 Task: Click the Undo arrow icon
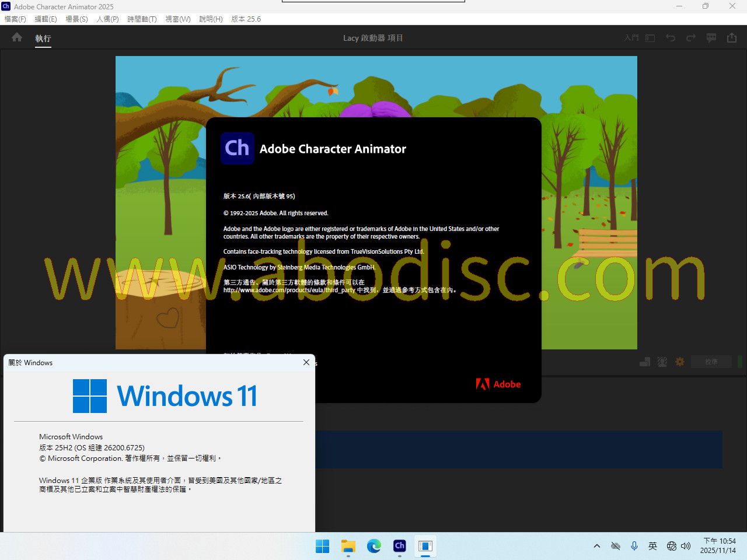[x=671, y=38]
